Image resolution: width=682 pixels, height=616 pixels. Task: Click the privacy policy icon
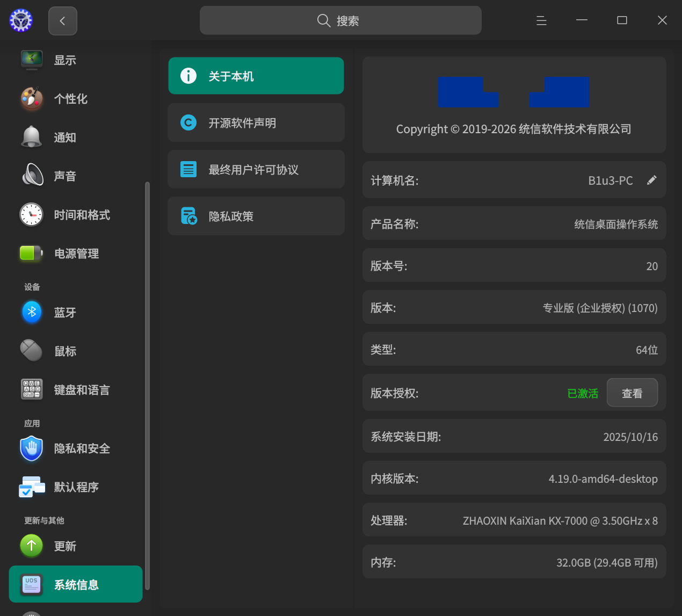click(188, 216)
